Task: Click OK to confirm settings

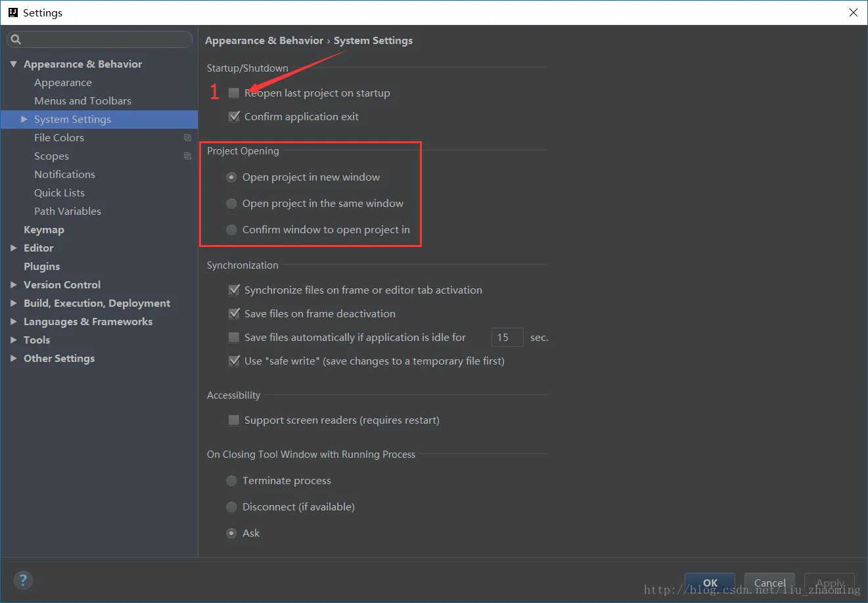Action: 710,583
